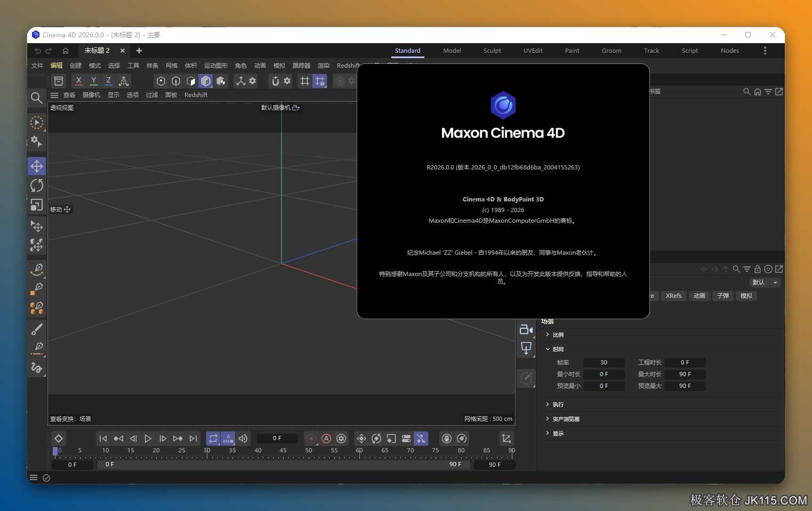Click the preview range bar under timeline
This screenshot has height=511, width=812.
coord(284,465)
